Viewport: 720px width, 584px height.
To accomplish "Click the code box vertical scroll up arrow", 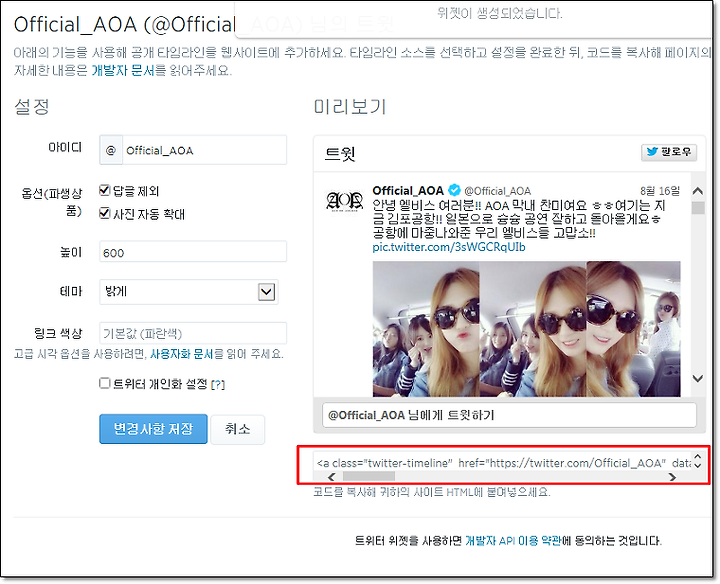I will click(698, 457).
